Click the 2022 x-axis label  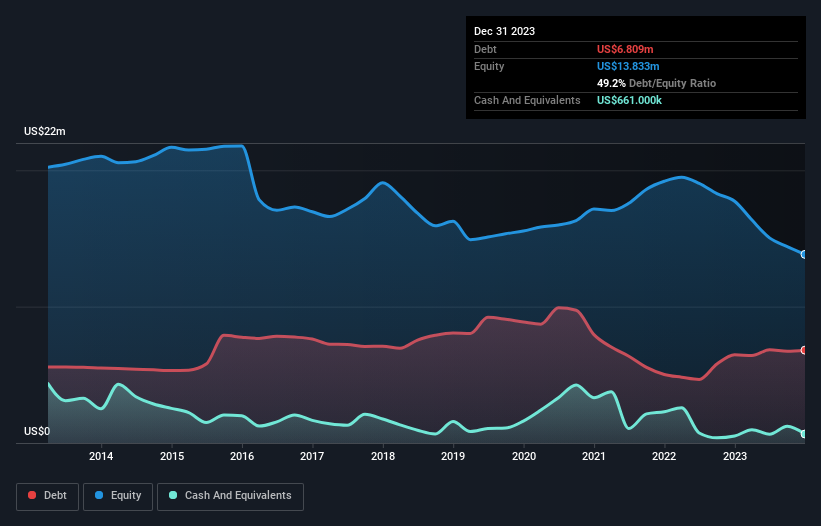tap(664, 456)
